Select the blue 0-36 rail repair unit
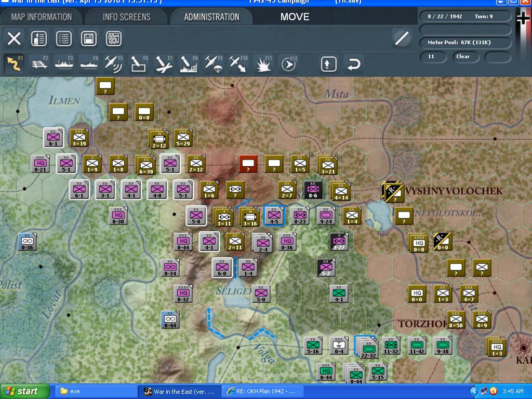The width and height of the screenshot is (532, 399). tap(27, 242)
